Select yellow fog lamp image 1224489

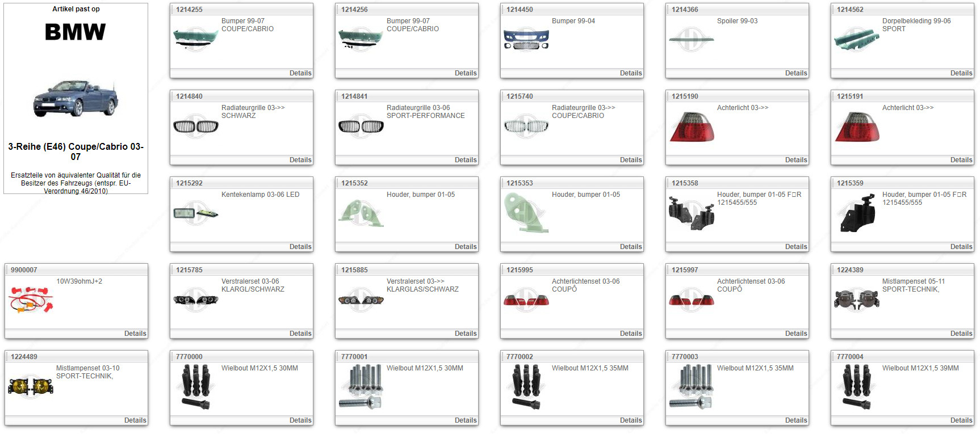(31, 387)
